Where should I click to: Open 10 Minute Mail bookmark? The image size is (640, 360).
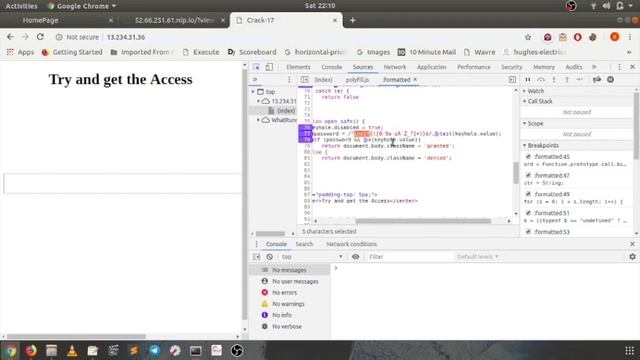click(x=427, y=52)
